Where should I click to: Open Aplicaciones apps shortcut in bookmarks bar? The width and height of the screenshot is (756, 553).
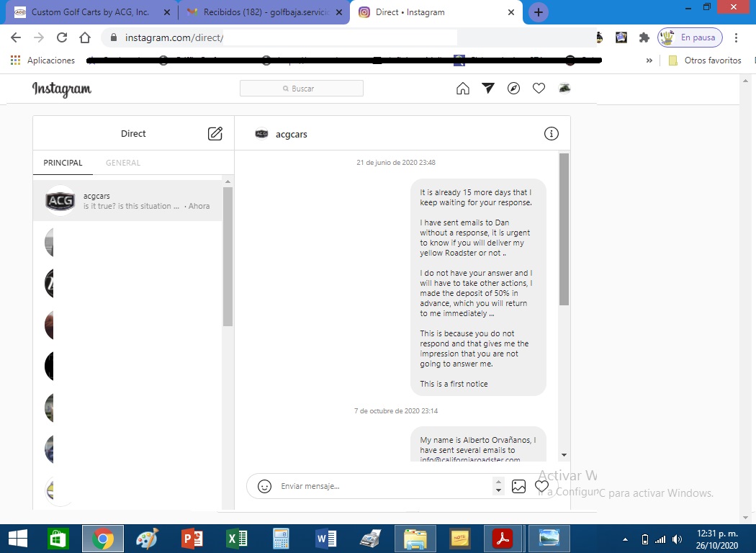(x=43, y=60)
